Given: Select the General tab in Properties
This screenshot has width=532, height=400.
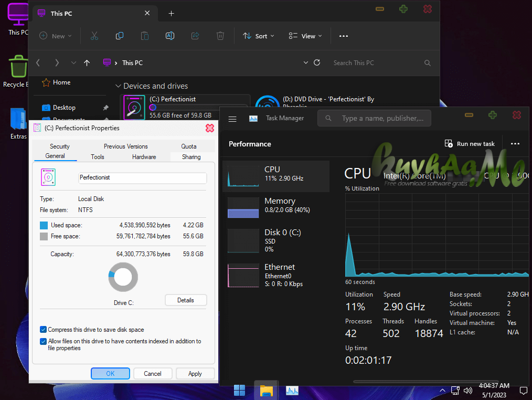Looking at the screenshot, I should pyautogui.click(x=55, y=156).
